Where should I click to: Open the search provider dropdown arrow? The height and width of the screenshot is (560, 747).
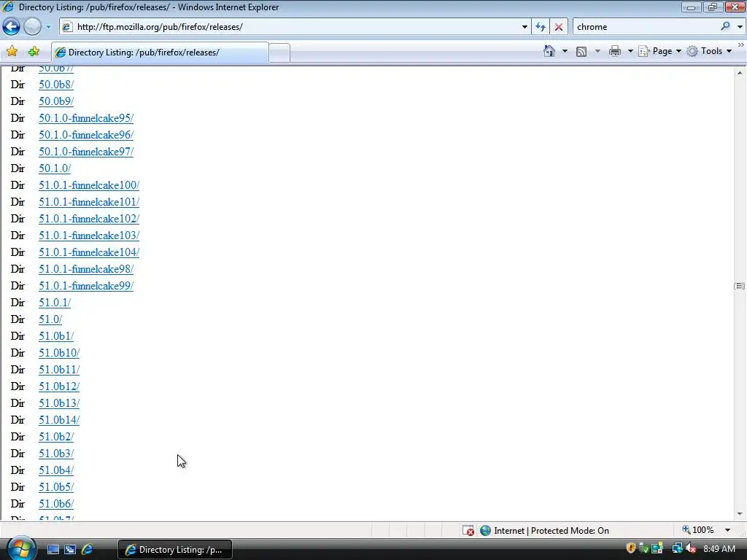point(740,27)
